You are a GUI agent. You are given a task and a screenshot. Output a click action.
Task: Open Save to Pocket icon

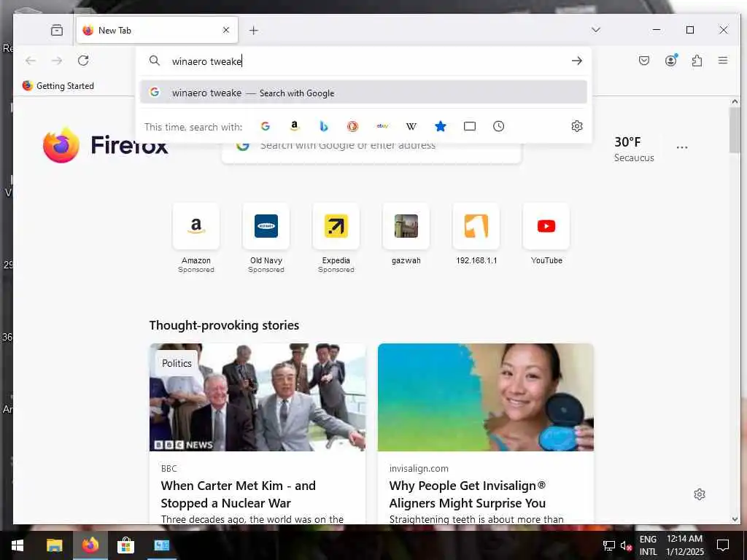click(644, 61)
